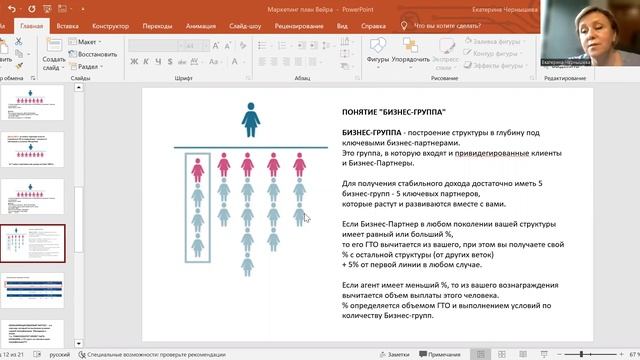This screenshot has width=640, height=360.
Task: Switch to the Анимация tab
Action: point(200,26)
